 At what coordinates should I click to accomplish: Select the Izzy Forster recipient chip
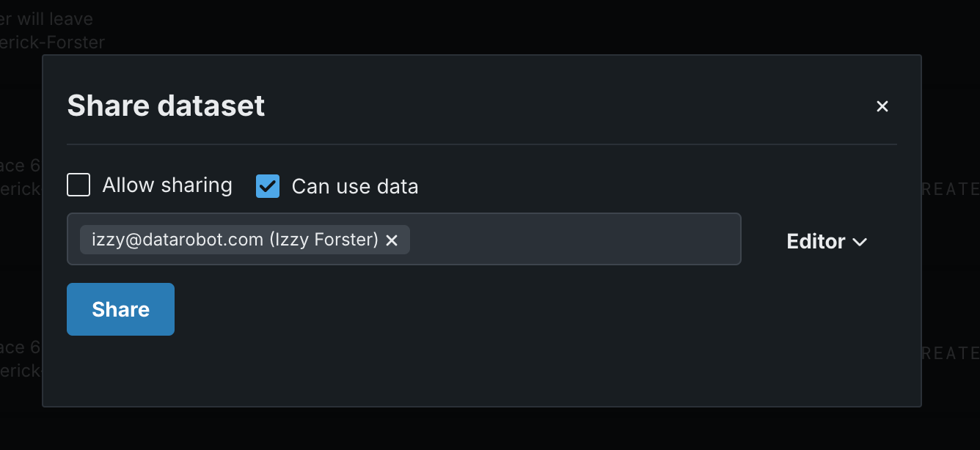[235, 240]
